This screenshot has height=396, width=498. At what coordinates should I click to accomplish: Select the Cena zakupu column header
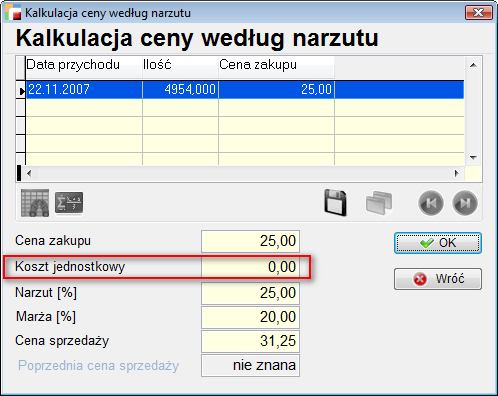click(276, 67)
